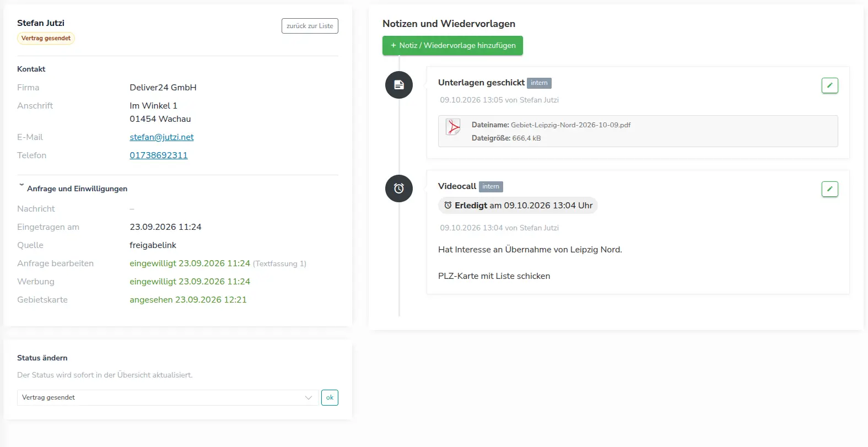Select the document timeline icon for Unterlagen geschickt
Viewport: 868px width, 447px height.
(399, 85)
